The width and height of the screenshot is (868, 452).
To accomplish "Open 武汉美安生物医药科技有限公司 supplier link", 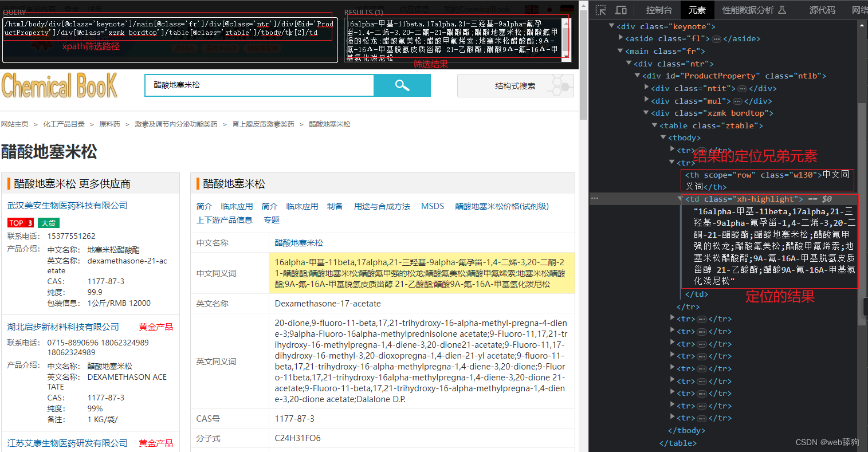I will (68, 206).
